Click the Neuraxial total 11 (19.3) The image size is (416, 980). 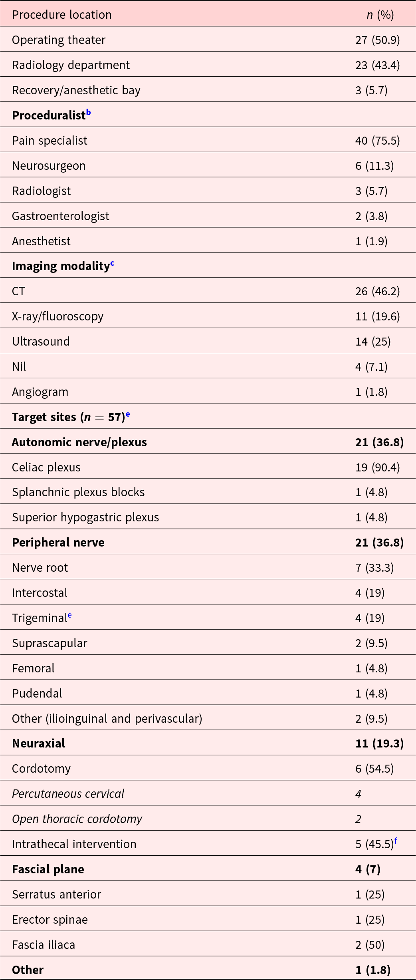(379, 743)
